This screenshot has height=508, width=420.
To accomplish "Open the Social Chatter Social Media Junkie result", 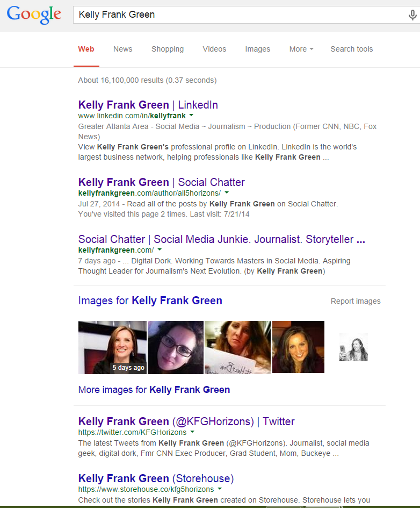I will (x=221, y=239).
